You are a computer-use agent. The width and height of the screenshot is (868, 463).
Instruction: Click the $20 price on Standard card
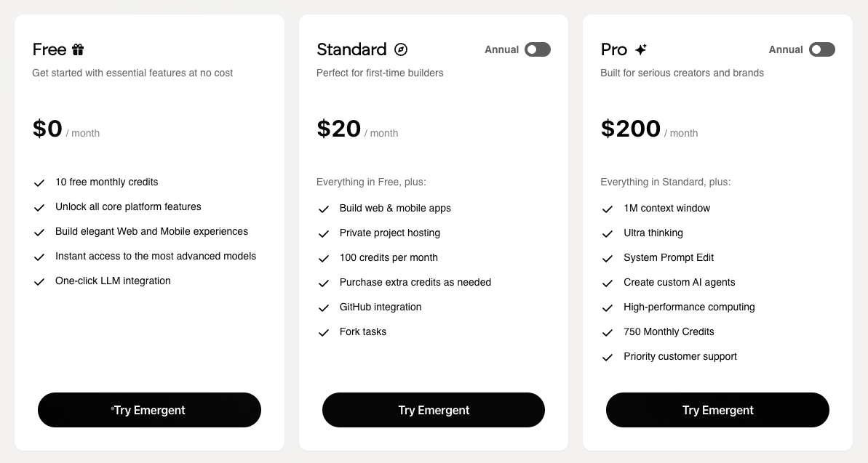click(x=338, y=129)
